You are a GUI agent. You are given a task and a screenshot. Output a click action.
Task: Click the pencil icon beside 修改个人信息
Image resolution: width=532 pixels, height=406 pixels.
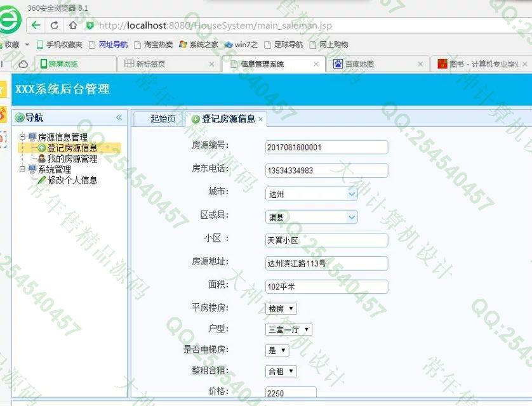point(42,180)
